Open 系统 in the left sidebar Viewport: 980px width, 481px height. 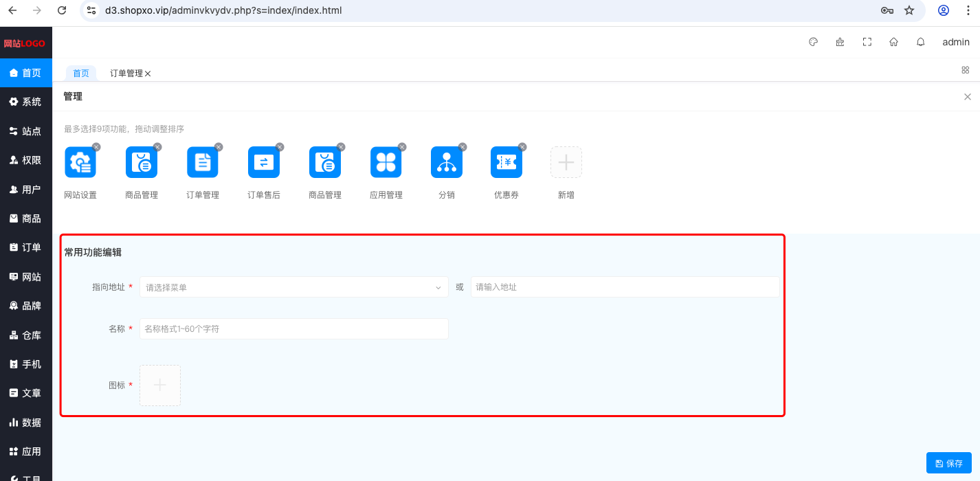point(26,102)
